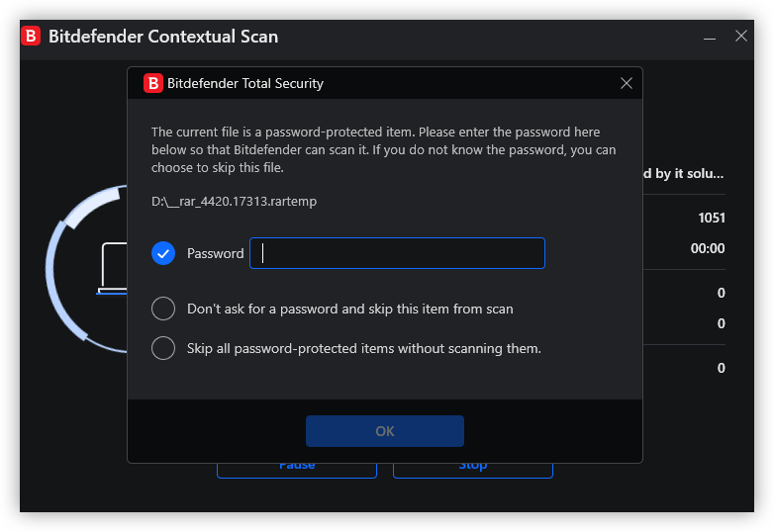This screenshot has width=774, height=532.
Task: Confirm with the OK button
Action: [385, 431]
